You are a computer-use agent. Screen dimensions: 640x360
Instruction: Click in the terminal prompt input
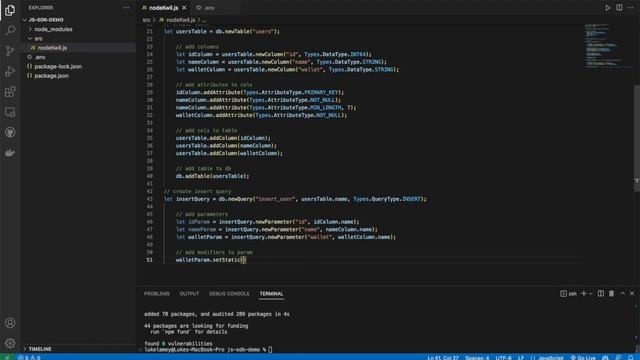(270, 349)
